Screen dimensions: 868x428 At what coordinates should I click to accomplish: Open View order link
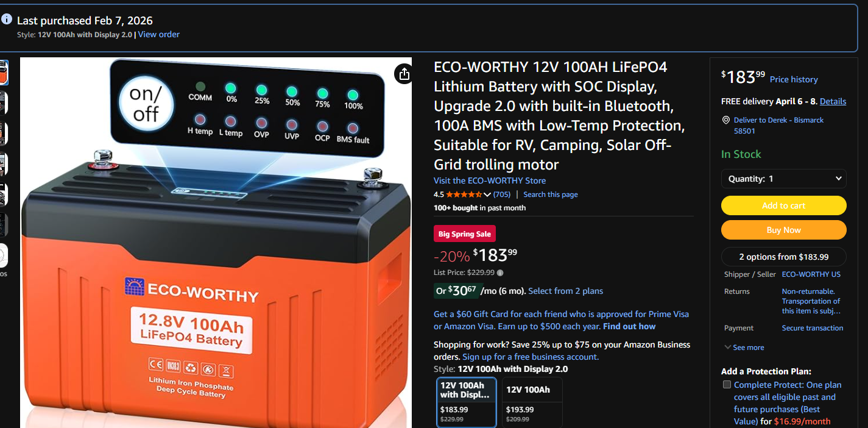(x=159, y=34)
